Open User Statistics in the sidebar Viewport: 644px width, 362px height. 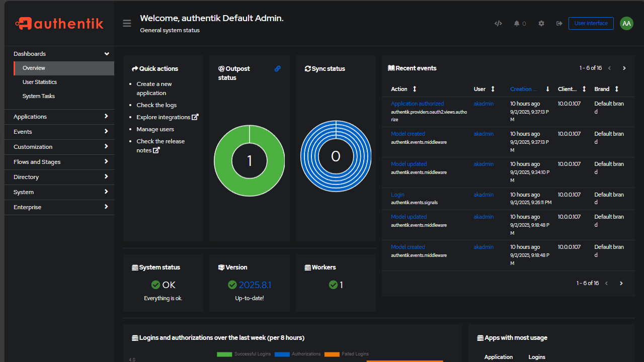click(40, 82)
